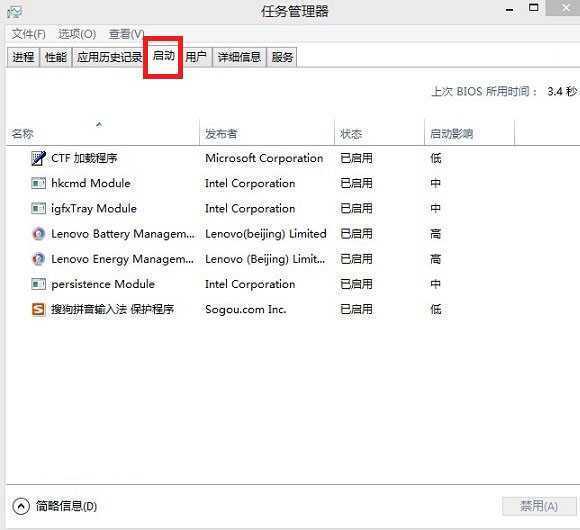This screenshot has height=530, width=580.
Task: Click 中 startup impact in hkcmd row
Action: click(x=436, y=183)
